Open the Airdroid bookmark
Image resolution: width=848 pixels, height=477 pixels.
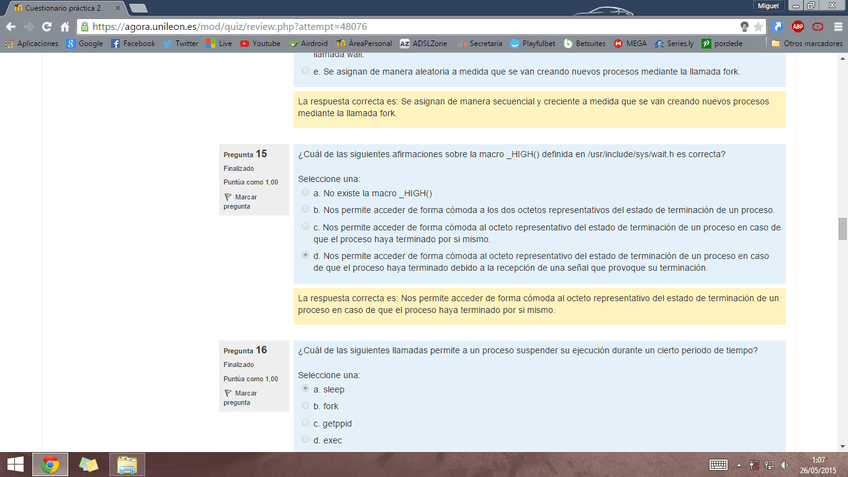point(308,43)
